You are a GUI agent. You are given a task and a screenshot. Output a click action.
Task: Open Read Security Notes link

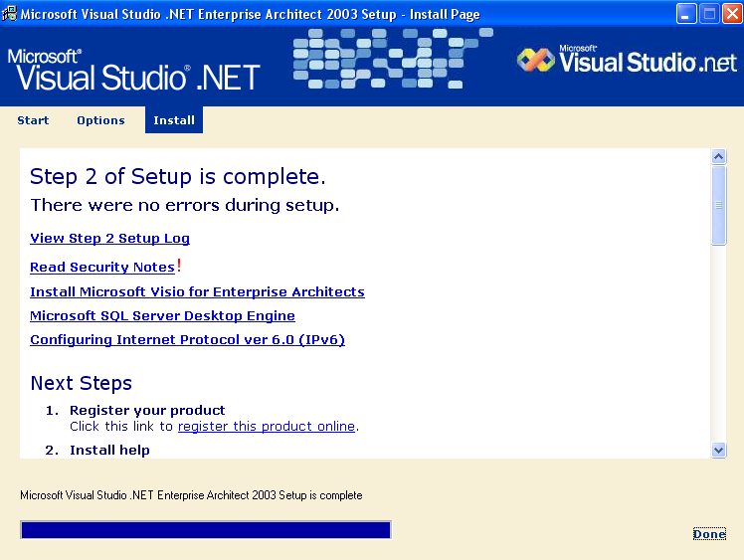click(x=102, y=268)
